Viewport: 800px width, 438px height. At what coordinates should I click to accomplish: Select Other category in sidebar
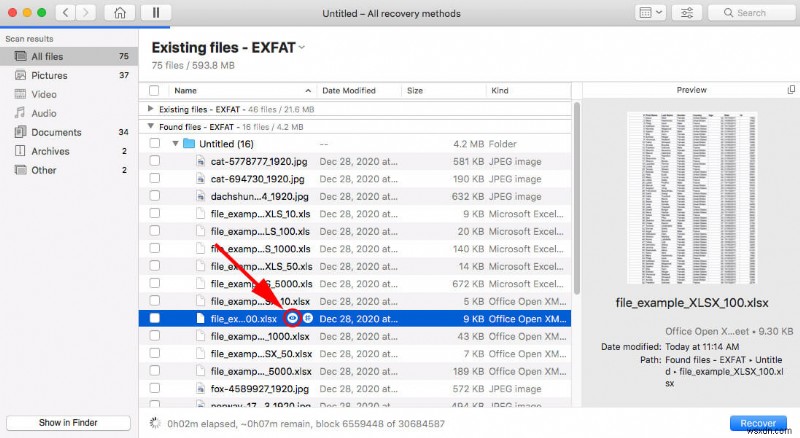69,170
